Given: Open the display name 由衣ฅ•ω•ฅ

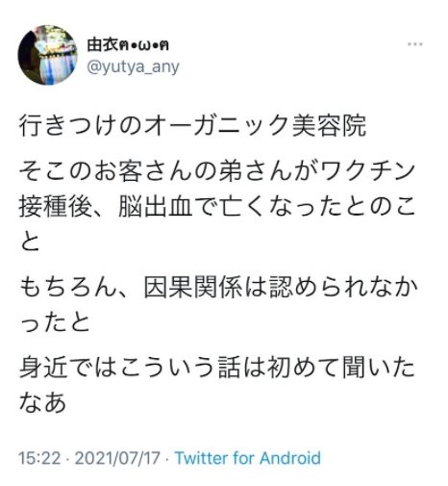Looking at the screenshot, I should tap(128, 45).
